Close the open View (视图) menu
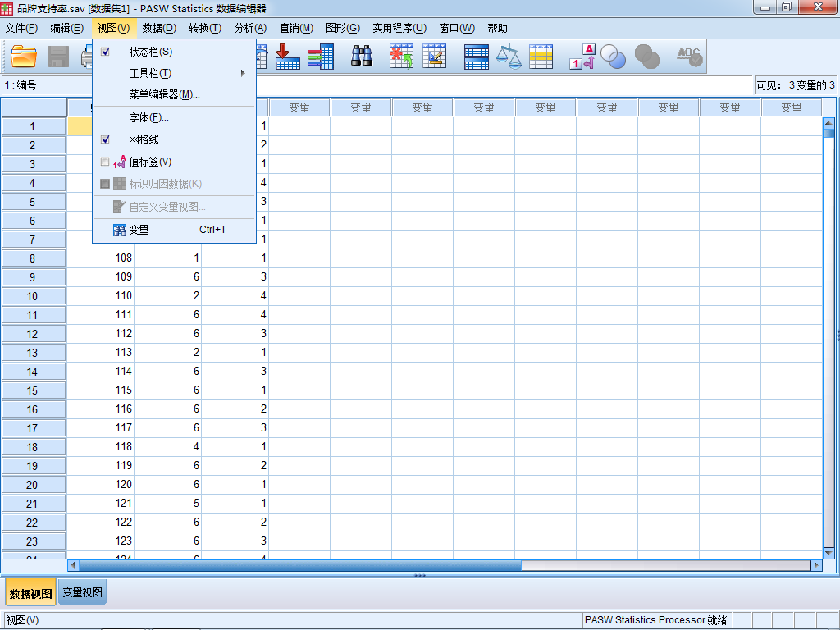Screen dimensions: 840x630 (113, 29)
